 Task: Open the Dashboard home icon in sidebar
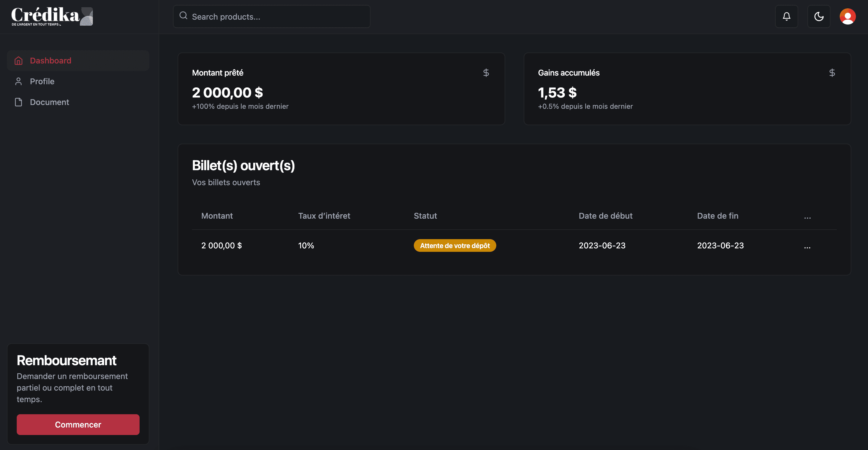click(18, 60)
